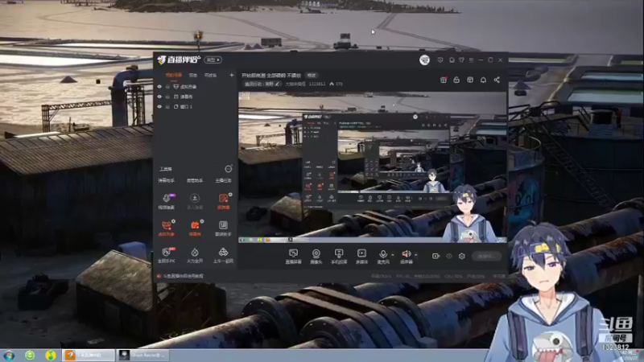The width and height of the screenshot is (644, 362).
Task: Open Windows Start button on taskbar
Action: [9, 355]
